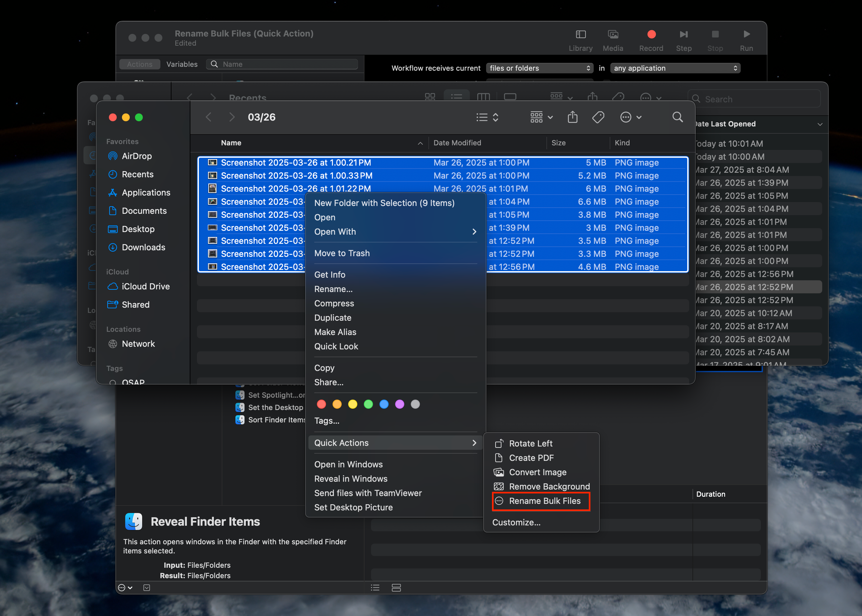Image resolution: width=862 pixels, height=616 pixels.
Task: Choose Compress in context menu
Action: tap(395, 303)
